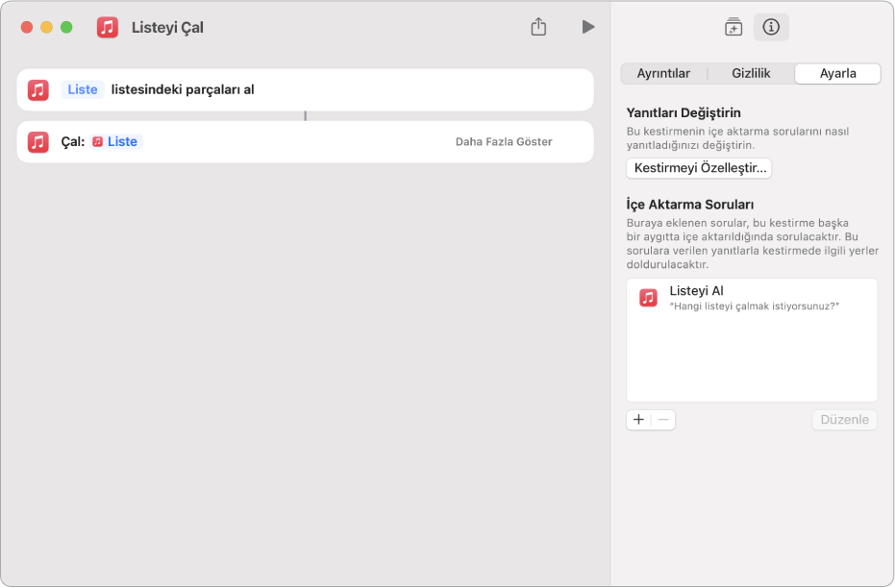895x588 pixels.
Task: Add an import question with plus button
Action: pyautogui.click(x=638, y=420)
